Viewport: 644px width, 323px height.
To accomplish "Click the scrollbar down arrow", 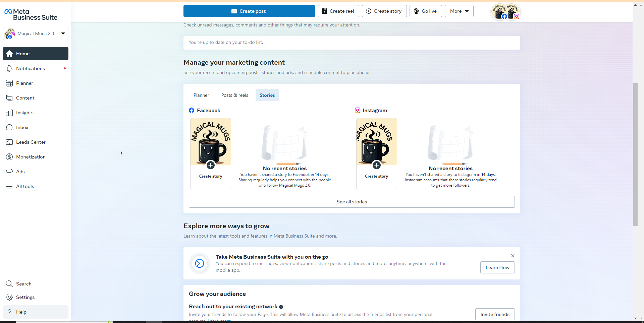I will pyautogui.click(x=635, y=318).
